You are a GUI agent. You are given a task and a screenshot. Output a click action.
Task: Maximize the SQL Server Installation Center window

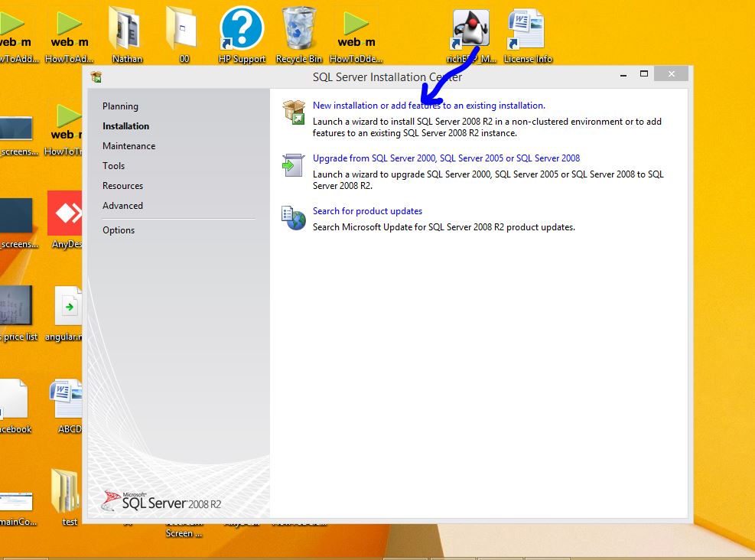644,74
